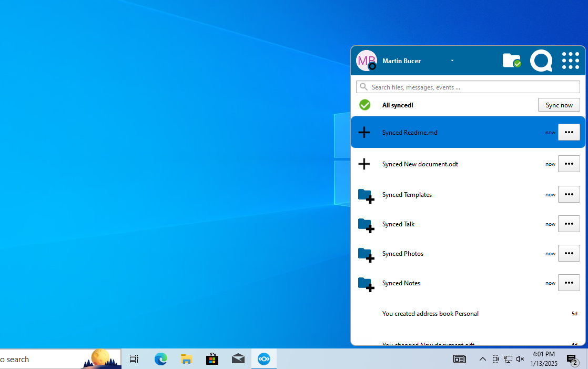Open the notification center icon
The height and width of the screenshot is (369, 588).
coord(572,360)
